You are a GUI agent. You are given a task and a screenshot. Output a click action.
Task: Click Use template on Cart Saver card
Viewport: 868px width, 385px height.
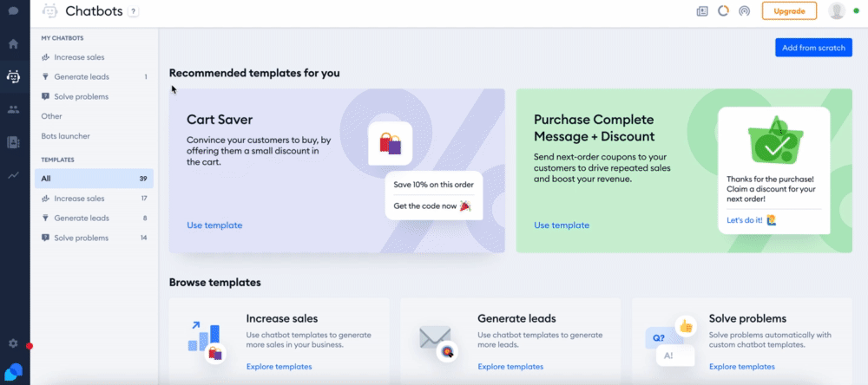pos(214,225)
